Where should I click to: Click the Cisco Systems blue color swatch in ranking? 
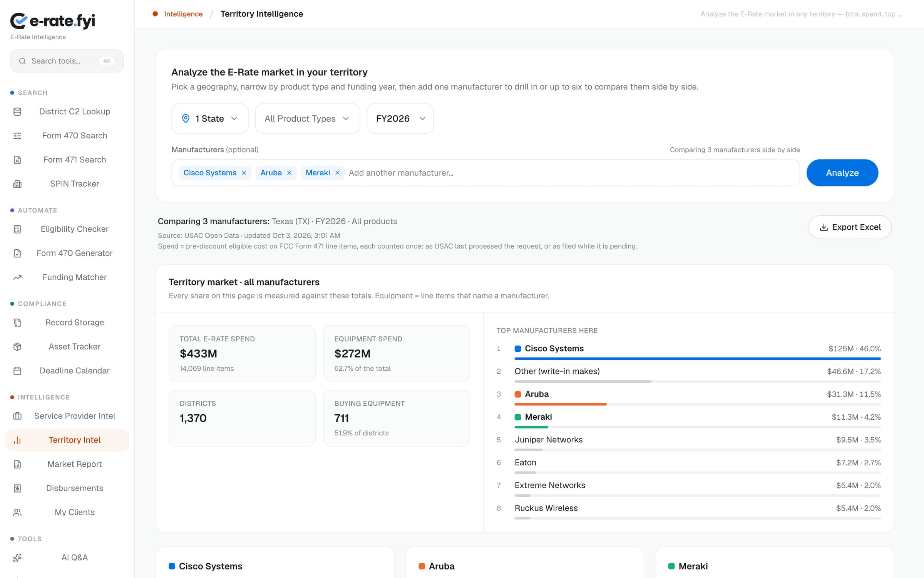click(518, 349)
